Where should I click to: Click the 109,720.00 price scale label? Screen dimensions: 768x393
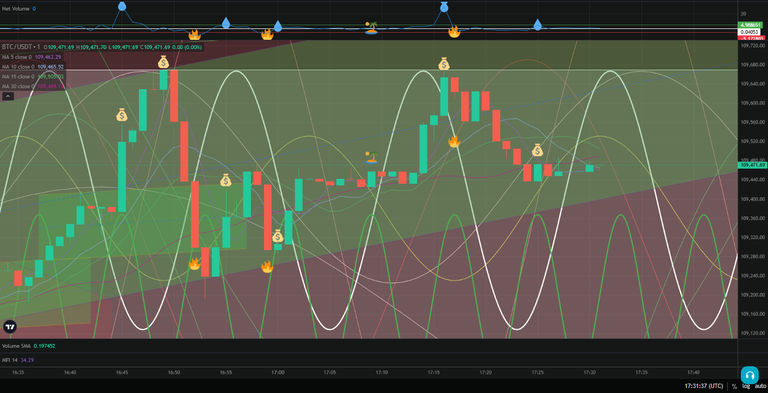753,45
